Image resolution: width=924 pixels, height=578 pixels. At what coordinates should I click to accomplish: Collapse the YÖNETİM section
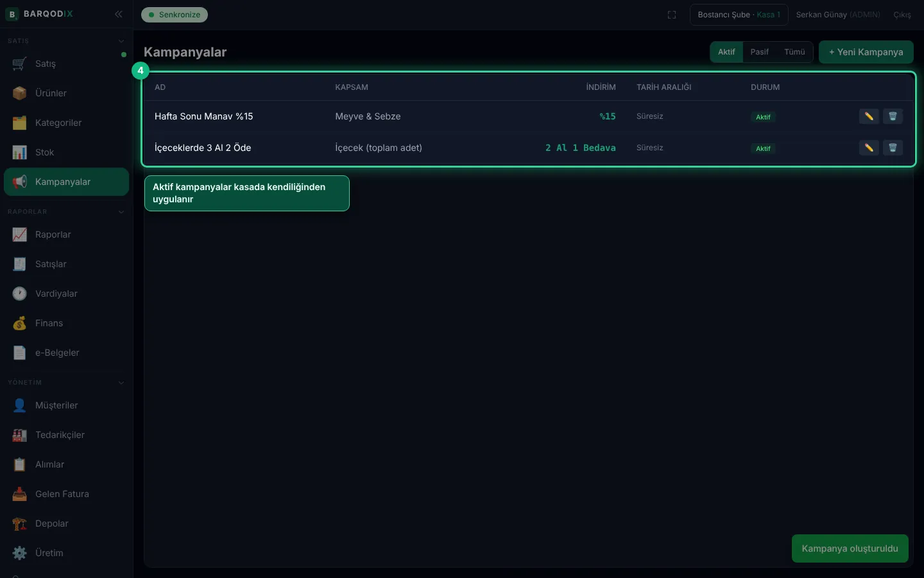click(121, 383)
